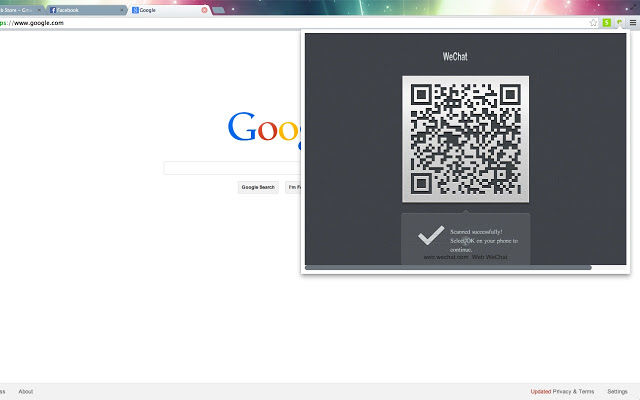640x400 pixels.
Task: Click the Facebook favicon on its tab
Action: pyautogui.click(x=53, y=10)
